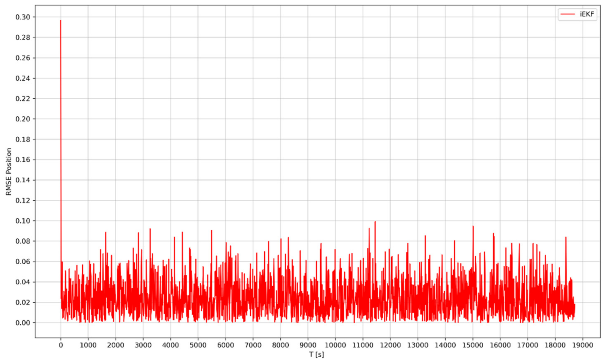Select the 10000 x-axis tick label
Screen dimensions: 607x364
[x=335, y=345]
